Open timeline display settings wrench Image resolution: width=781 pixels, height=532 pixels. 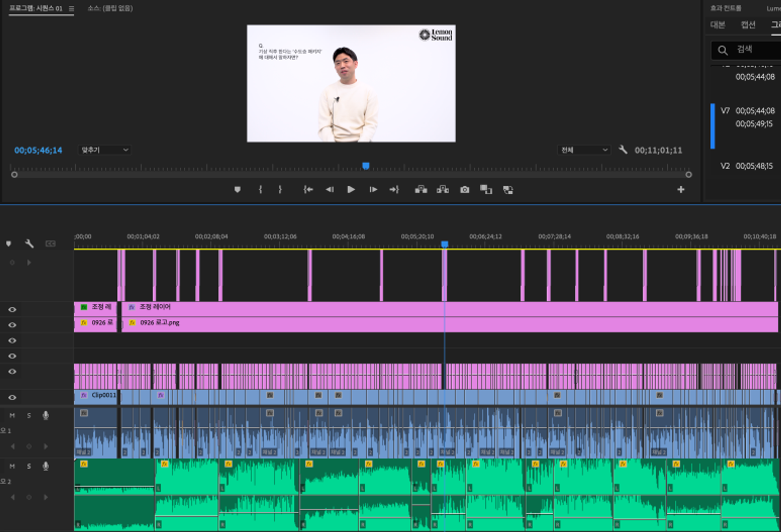29,243
